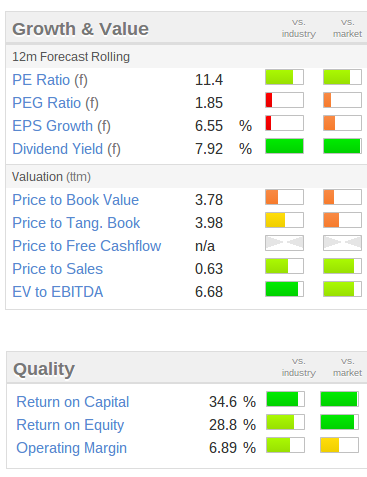Open Price to Book Value link

[x=76, y=200]
